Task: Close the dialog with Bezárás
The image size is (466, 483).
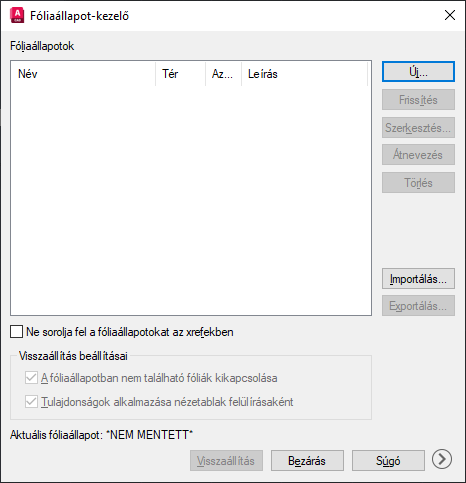Action: (x=307, y=461)
